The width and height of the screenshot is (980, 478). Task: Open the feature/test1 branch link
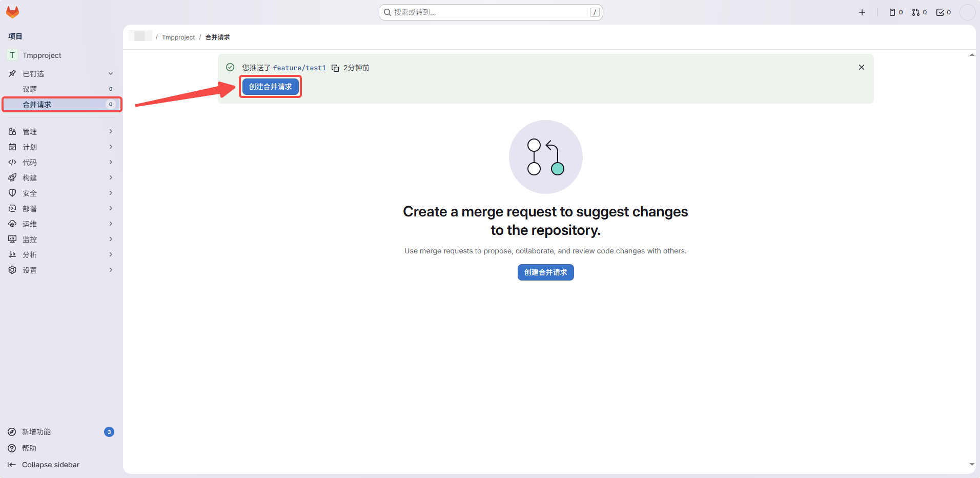(x=299, y=68)
